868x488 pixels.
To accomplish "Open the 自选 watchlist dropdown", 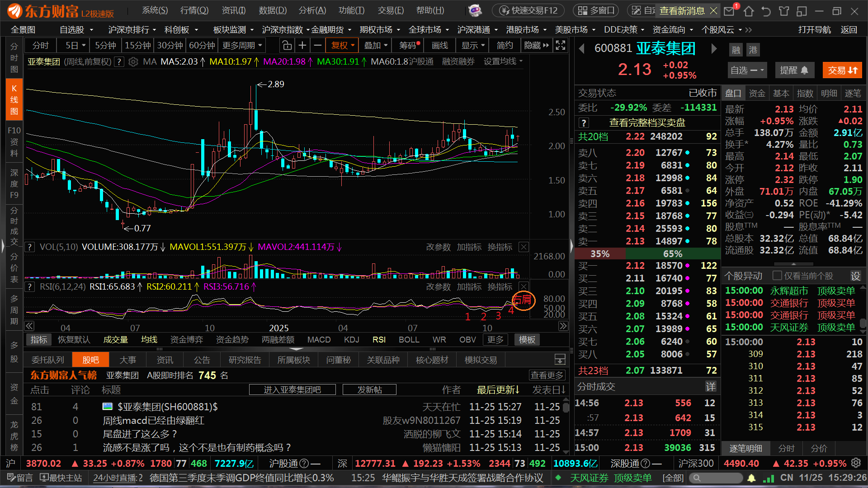I will (747, 70).
